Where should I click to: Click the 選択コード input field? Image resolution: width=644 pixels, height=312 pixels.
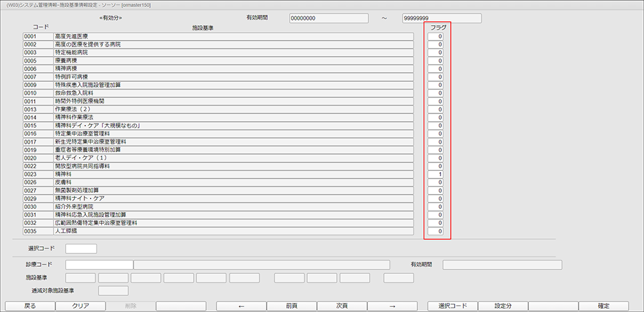coord(81,248)
